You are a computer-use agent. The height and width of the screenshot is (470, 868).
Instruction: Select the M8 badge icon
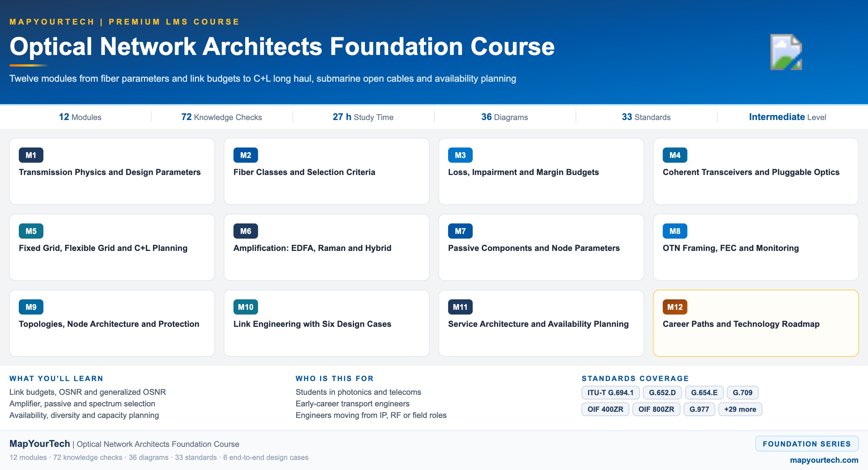point(675,231)
